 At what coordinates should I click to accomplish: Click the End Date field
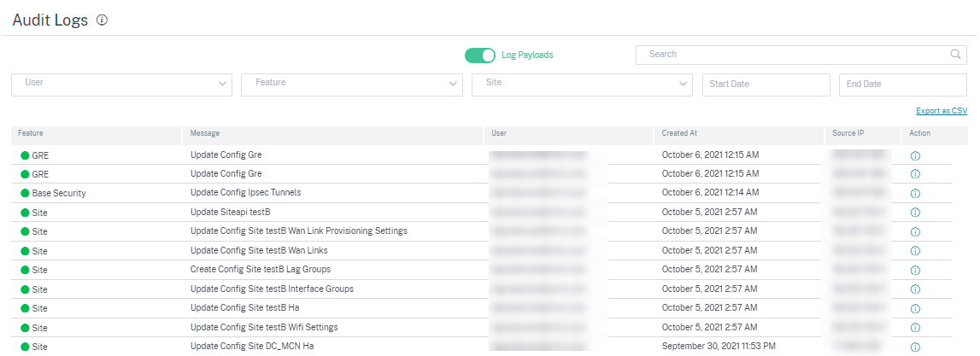(903, 85)
